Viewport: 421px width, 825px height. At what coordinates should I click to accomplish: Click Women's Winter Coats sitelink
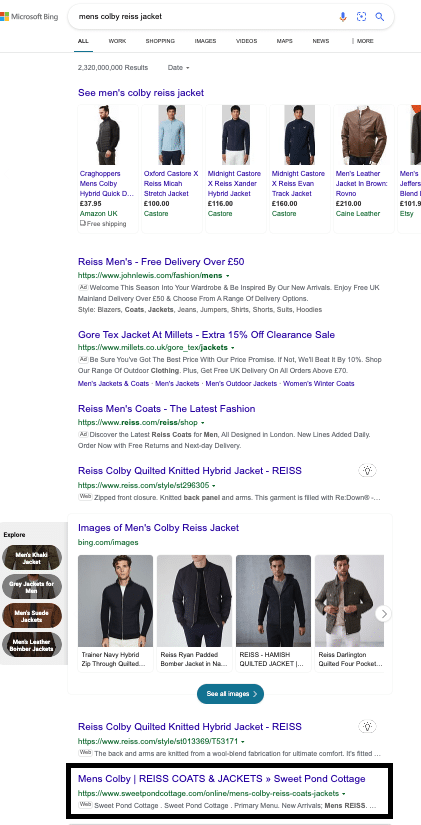coord(319,384)
